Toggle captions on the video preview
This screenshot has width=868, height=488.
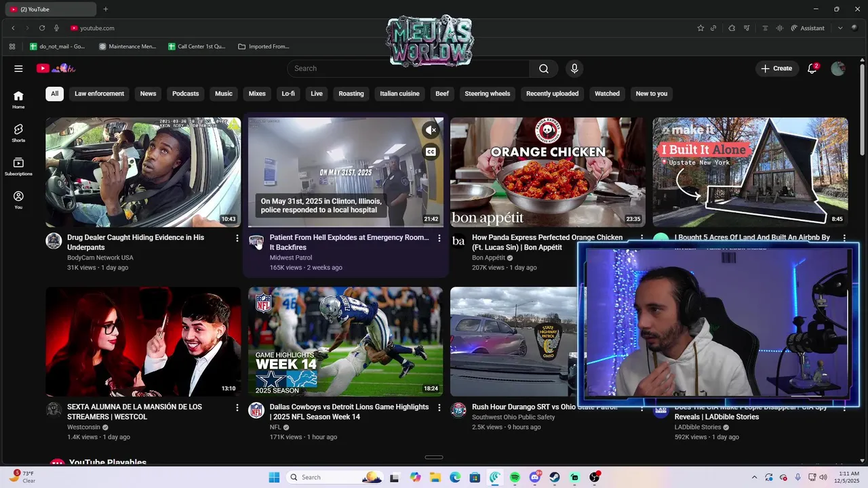pos(431,152)
